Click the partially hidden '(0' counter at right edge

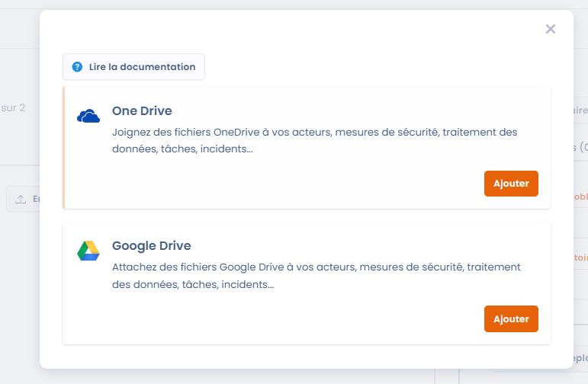583,147
